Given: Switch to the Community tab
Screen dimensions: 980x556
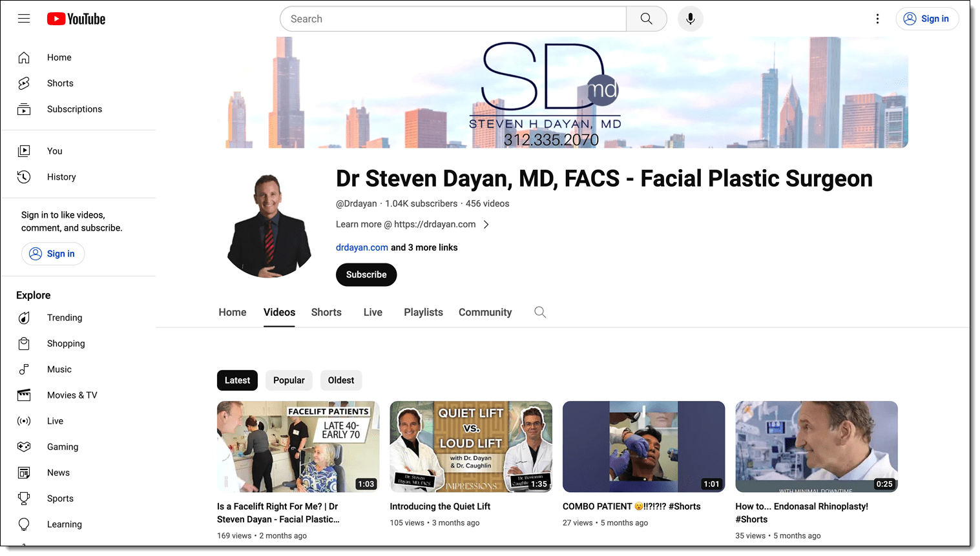Looking at the screenshot, I should pyautogui.click(x=485, y=312).
